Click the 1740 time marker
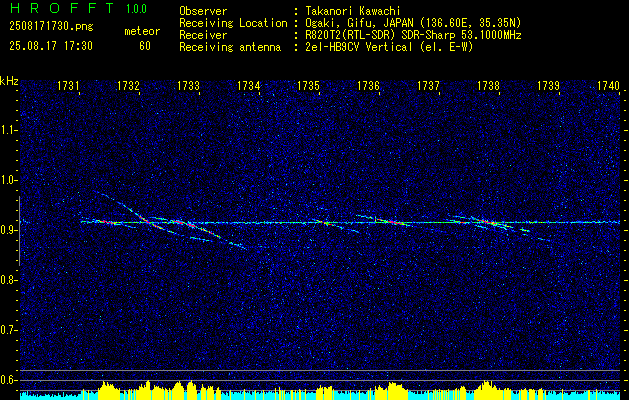629x400 pixels. [x=609, y=86]
